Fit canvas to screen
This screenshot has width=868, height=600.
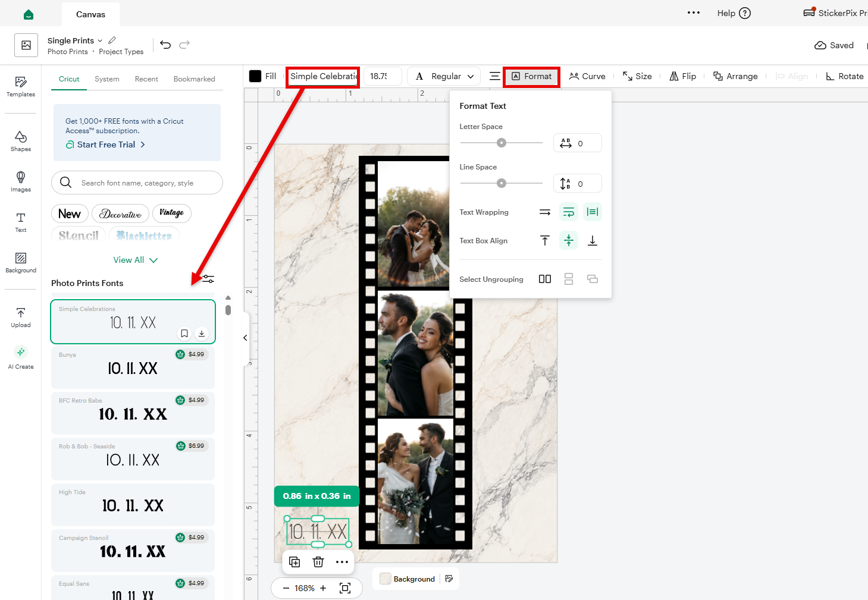pyautogui.click(x=345, y=588)
